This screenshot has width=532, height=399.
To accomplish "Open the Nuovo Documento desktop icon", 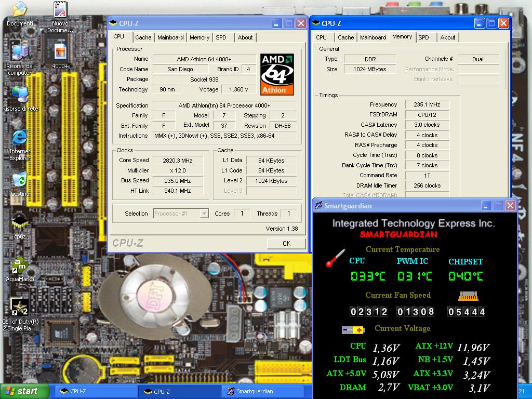I will coord(60,9).
